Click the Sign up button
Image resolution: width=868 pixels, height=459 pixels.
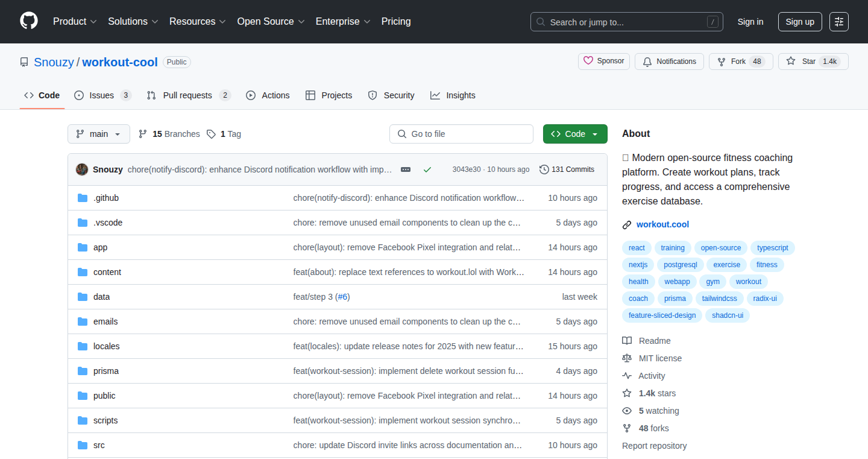800,22
